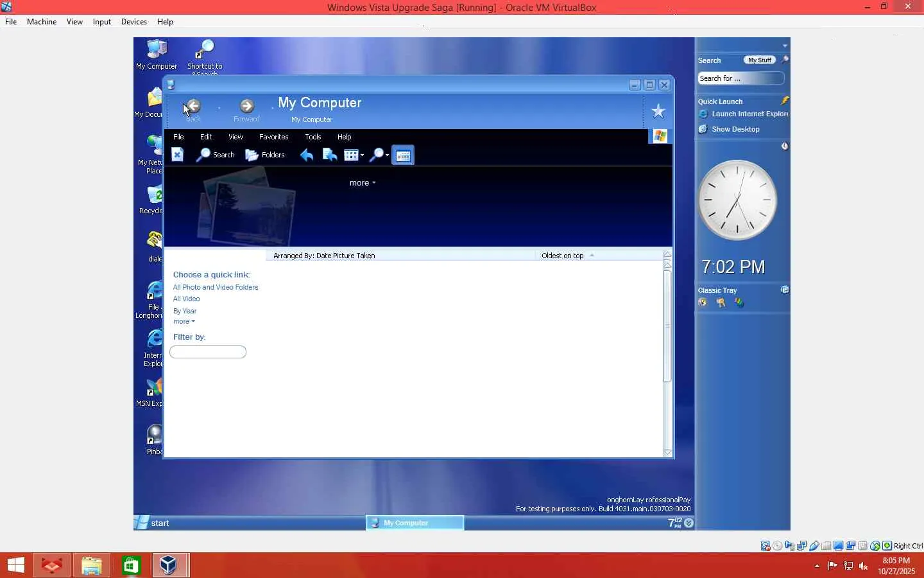Open the Tools menu
Viewport: 924px width, 578px height.
tap(313, 137)
